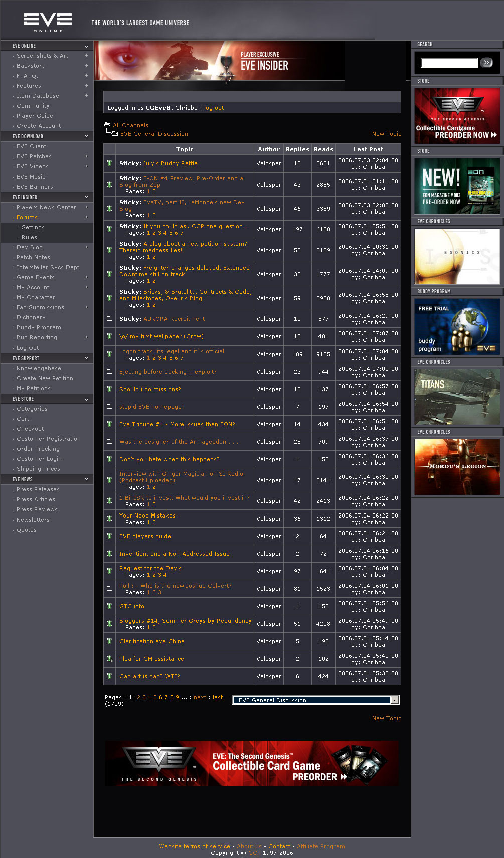Collapse the EVE News menu section
The width and height of the screenshot is (504, 858).
[86, 479]
